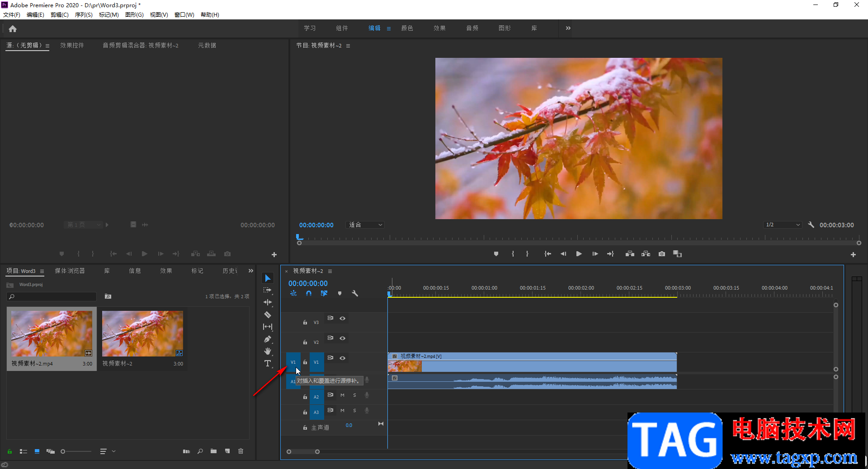This screenshot has width=868, height=469.
Task: Delete selected item with trash icon
Action: (x=241, y=451)
